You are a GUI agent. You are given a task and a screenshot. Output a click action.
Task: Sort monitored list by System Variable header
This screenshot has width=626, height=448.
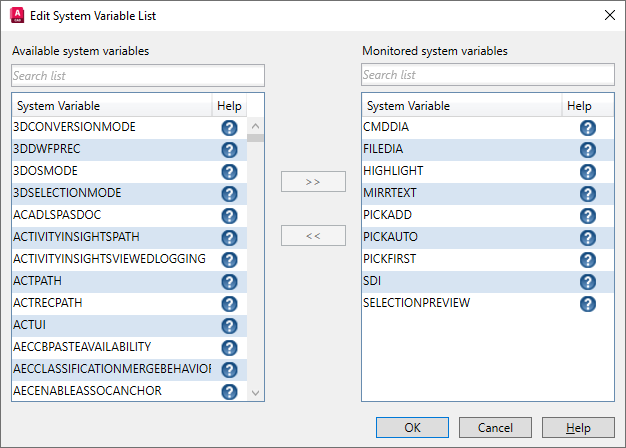[455, 106]
